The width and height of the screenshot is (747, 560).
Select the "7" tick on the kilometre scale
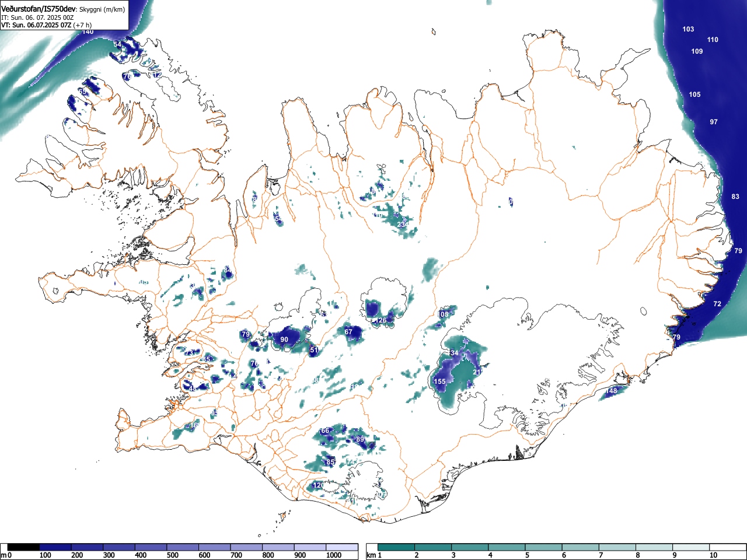(601, 555)
